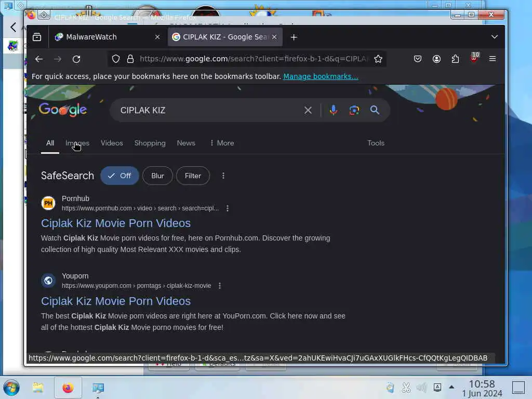Open the extension icon with badge 10

[x=474, y=58]
